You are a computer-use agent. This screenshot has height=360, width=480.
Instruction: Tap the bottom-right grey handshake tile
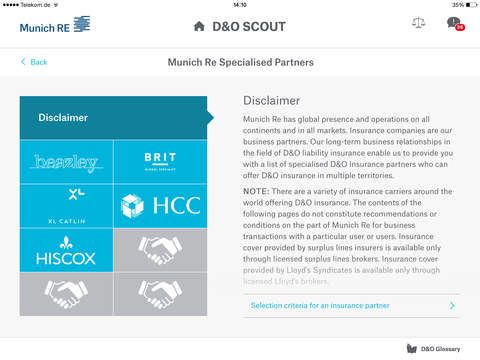point(160,294)
